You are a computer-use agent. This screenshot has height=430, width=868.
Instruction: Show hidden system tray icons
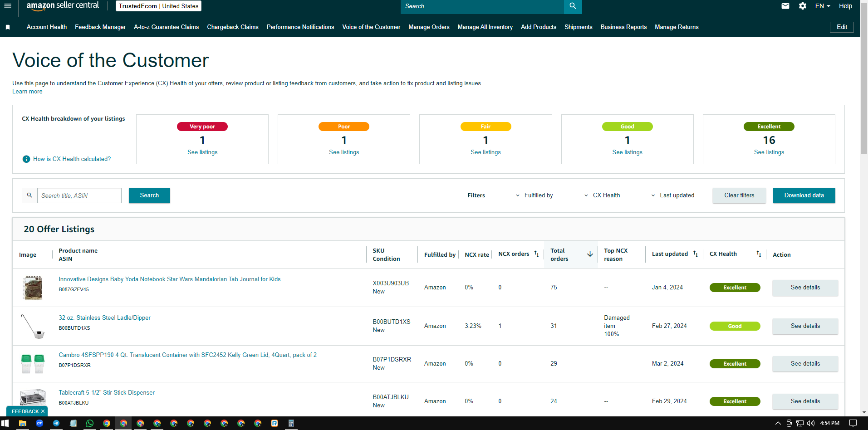(778, 423)
